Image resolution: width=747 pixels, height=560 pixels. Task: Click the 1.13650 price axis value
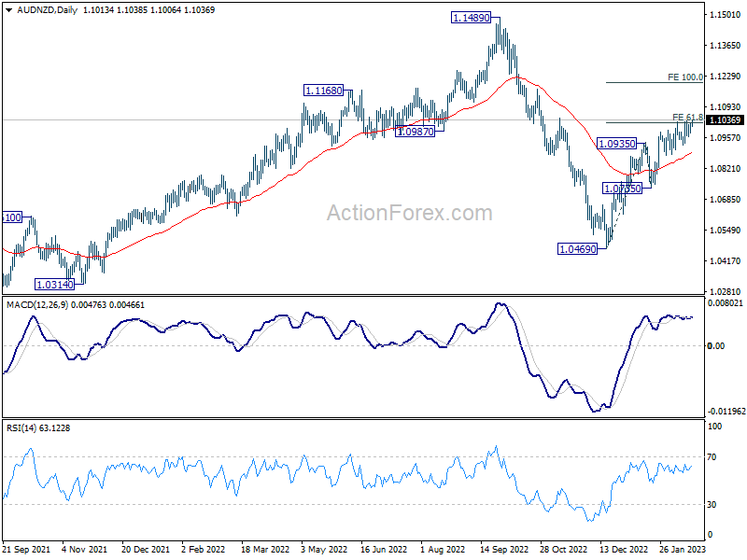click(x=726, y=46)
